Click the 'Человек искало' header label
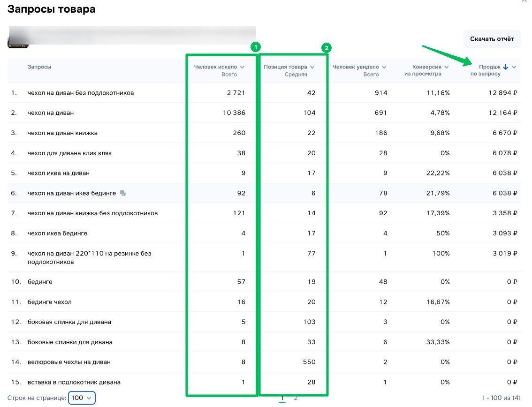Image resolution: width=532 pixels, height=407 pixels. (215, 67)
